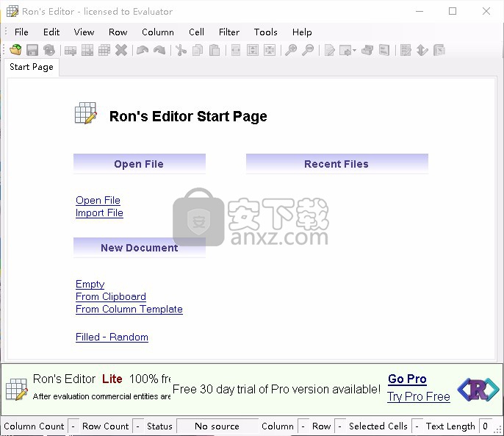The height and width of the screenshot is (436, 504).
Task: Click the Ron's Editor icon in title bar
Action: [12, 11]
